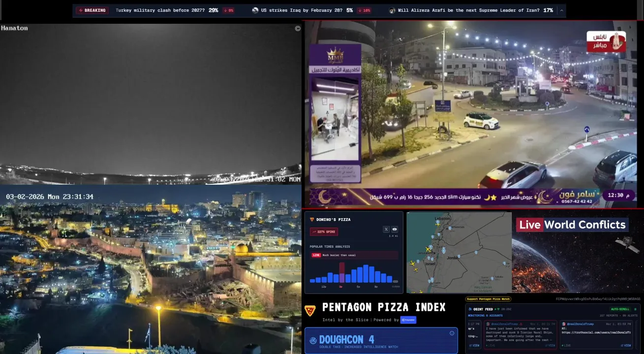This screenshot has width=644, height=354.
Task: Click the red 10% drop badge
Action: 364,10
